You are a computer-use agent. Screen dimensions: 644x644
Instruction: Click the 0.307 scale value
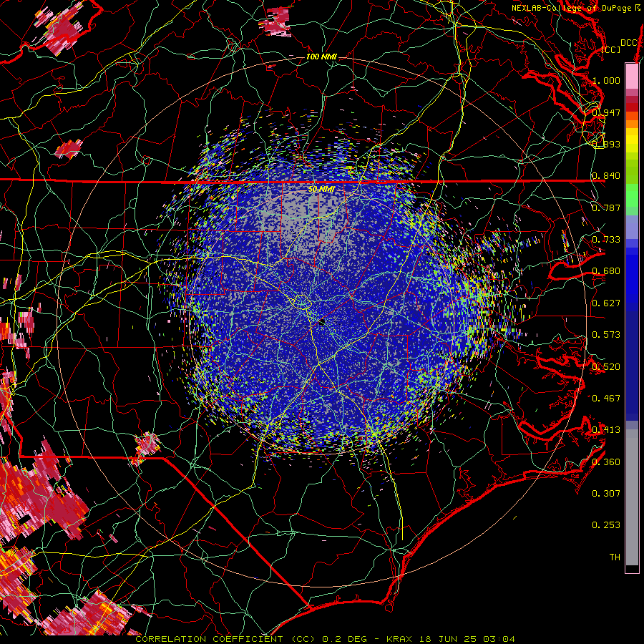pyautogui.click(x=606, y=493)
